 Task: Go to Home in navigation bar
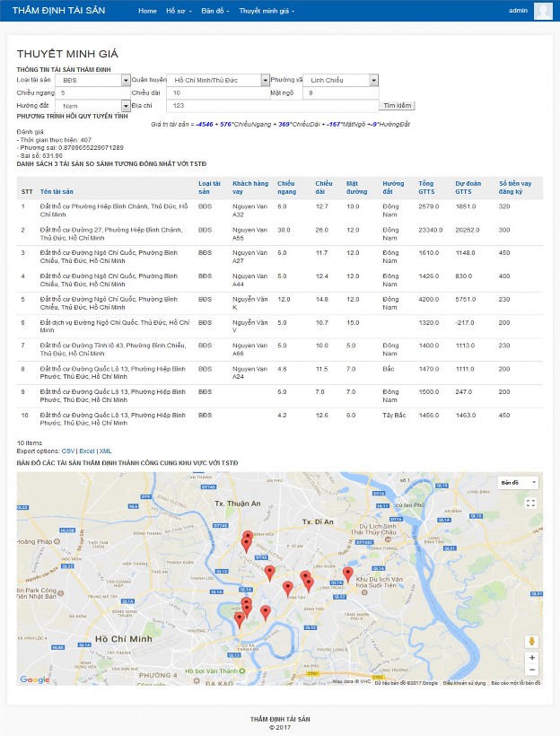(x=147, y=11)
